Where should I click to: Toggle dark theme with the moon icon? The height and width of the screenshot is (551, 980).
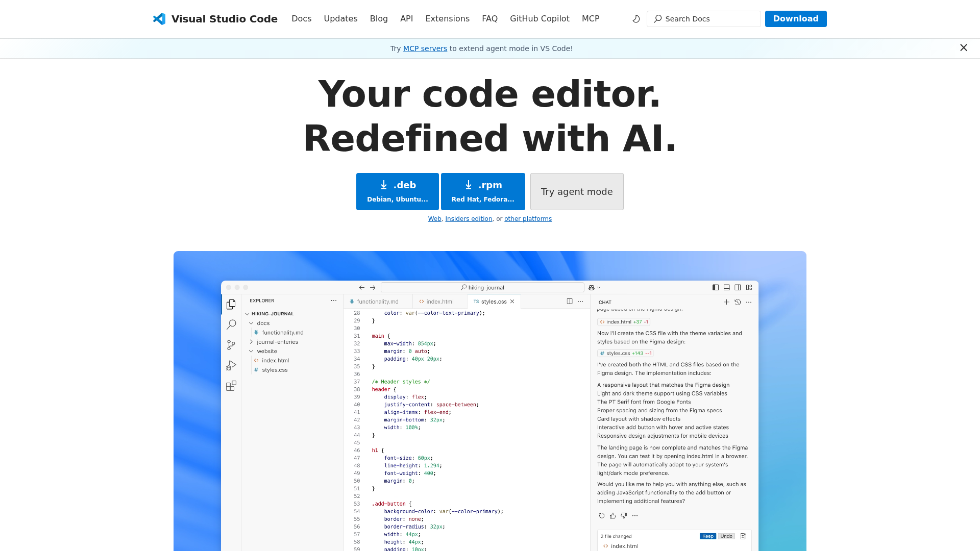[x=636, y=19]
